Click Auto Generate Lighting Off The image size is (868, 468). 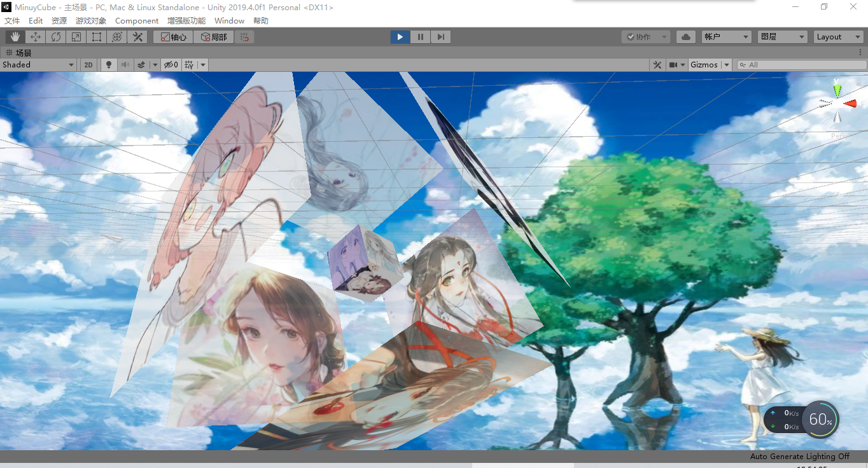pos(800,456)
